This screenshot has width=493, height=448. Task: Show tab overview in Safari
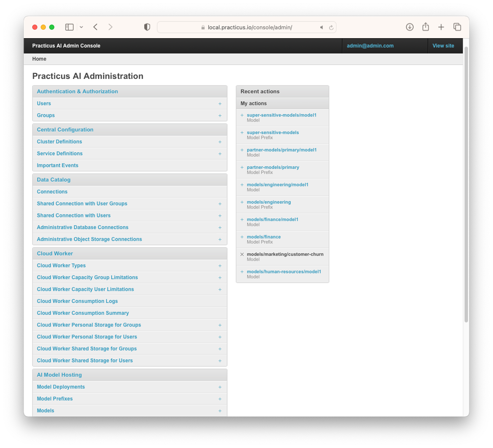(x=457, y=27)
